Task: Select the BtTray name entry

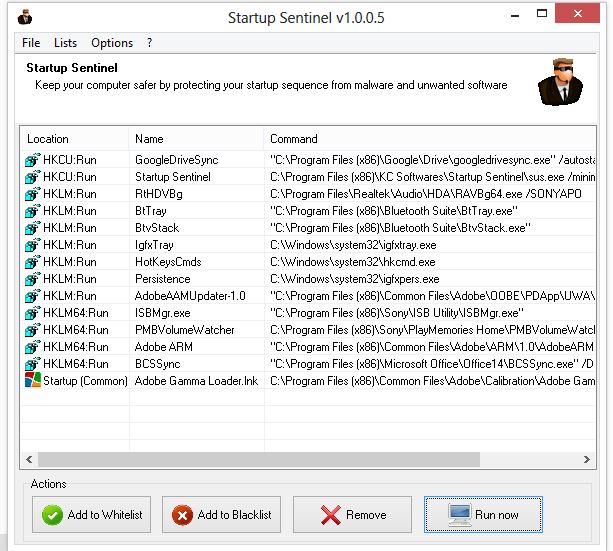Action: click(x=151, y=211)
